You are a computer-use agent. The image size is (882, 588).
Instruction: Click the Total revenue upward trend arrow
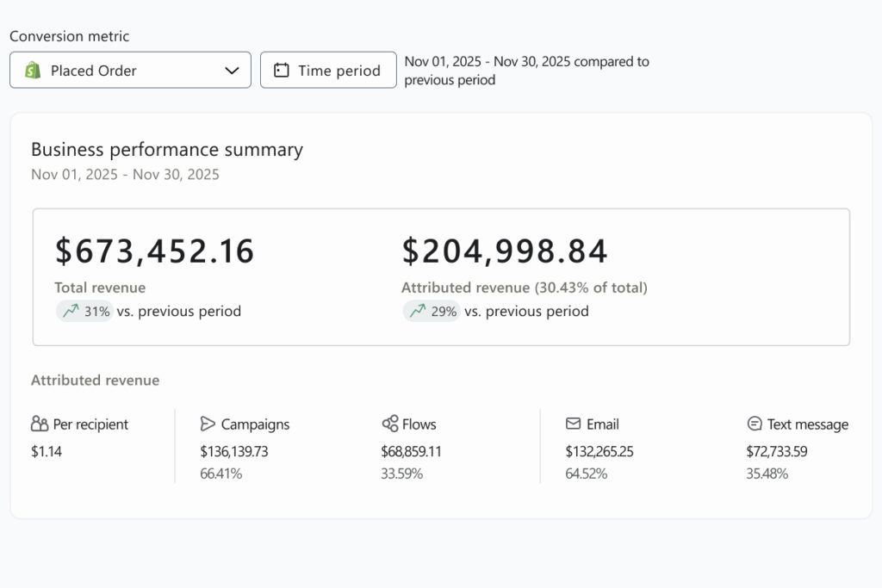(71, 311)
